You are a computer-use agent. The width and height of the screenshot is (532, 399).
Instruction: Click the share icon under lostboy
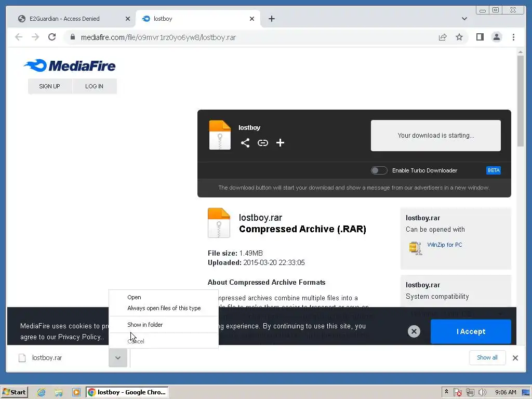(245, 143)
